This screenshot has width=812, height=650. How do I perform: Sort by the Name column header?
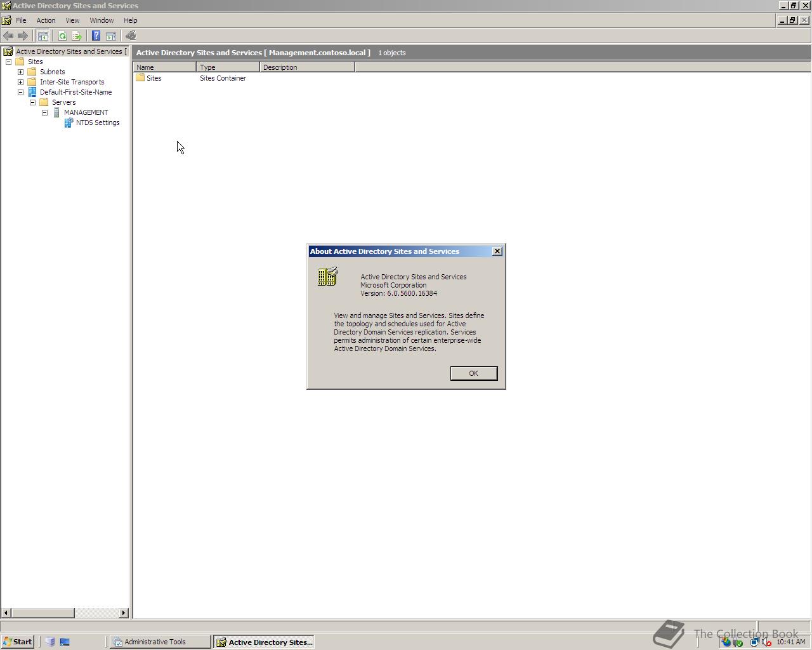[165, 67]
